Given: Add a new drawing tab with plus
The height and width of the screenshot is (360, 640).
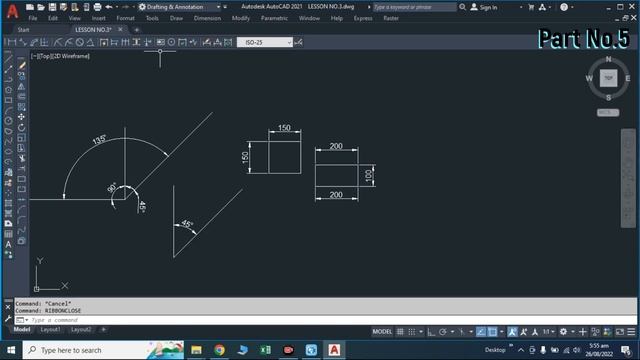Looking at the screenshot, I should click(136, 30).
